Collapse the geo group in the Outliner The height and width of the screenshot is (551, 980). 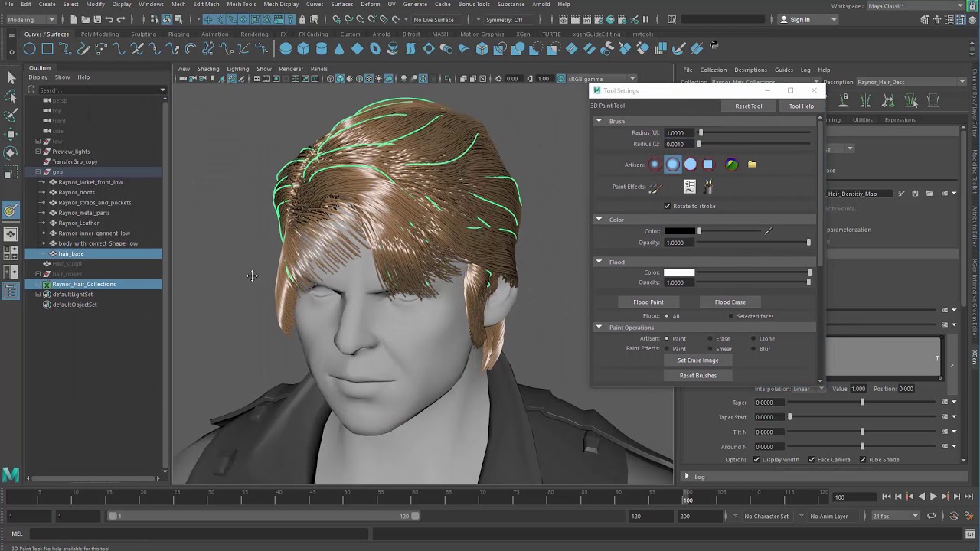click(x=38, y=172)
